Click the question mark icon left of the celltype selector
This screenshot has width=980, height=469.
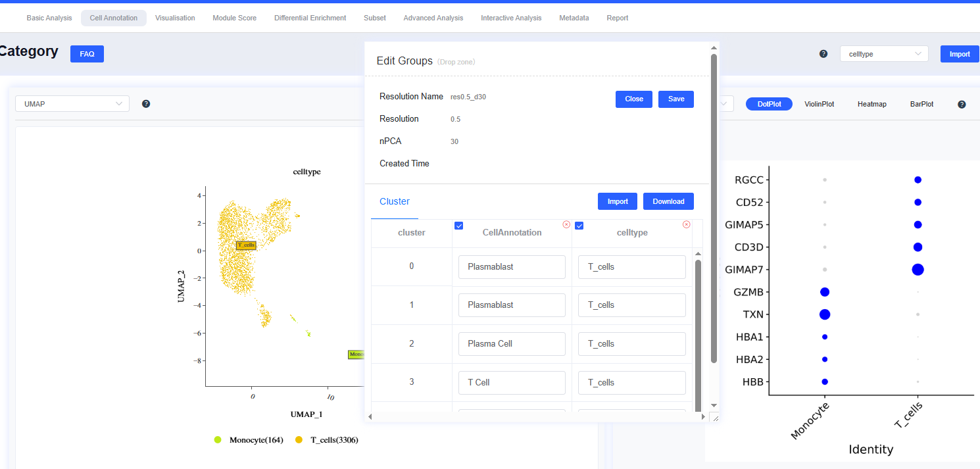[823, 54]
